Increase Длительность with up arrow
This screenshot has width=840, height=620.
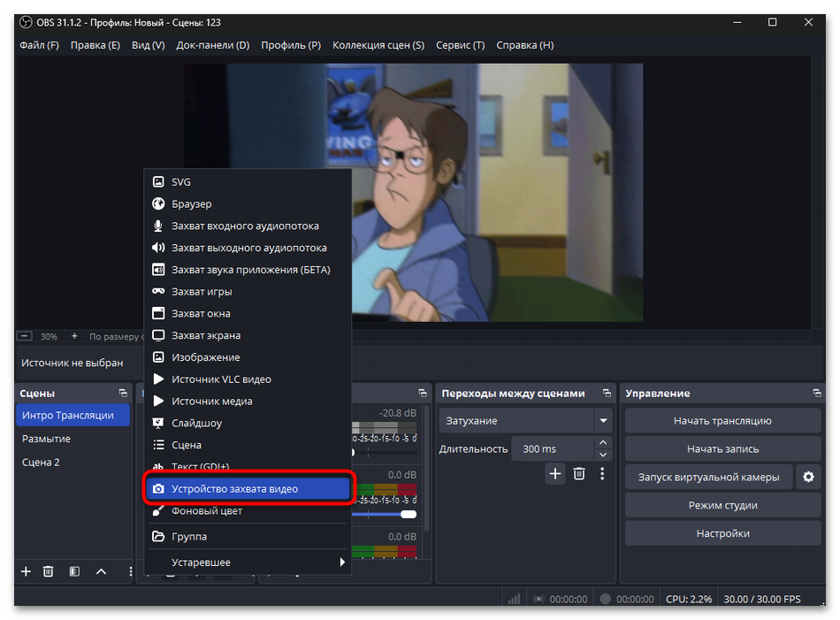point(603,442)
